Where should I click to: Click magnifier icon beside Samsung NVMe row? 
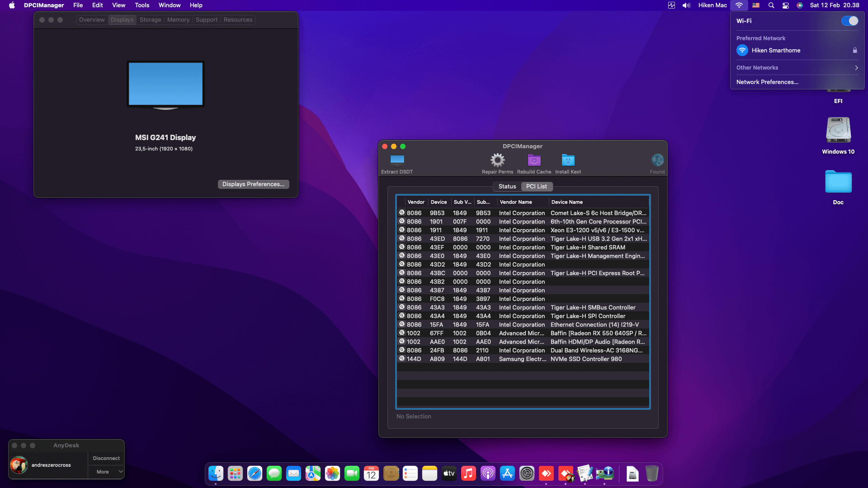401,359
